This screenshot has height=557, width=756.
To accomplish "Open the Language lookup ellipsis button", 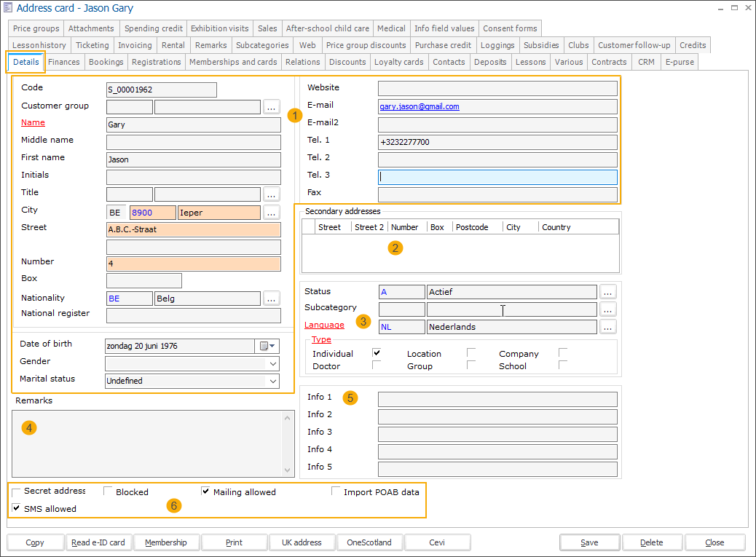I will (608, 327).
